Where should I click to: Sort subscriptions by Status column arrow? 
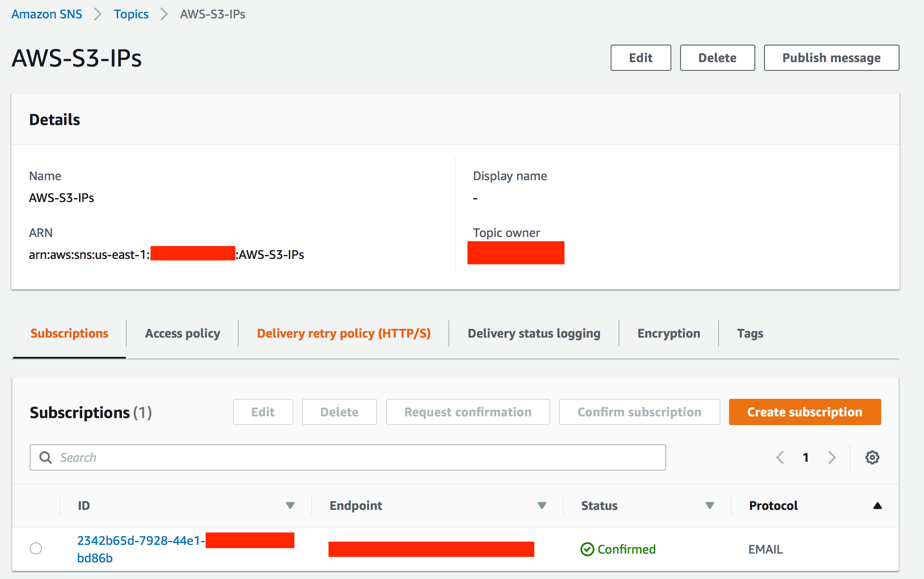pos(709,506)
